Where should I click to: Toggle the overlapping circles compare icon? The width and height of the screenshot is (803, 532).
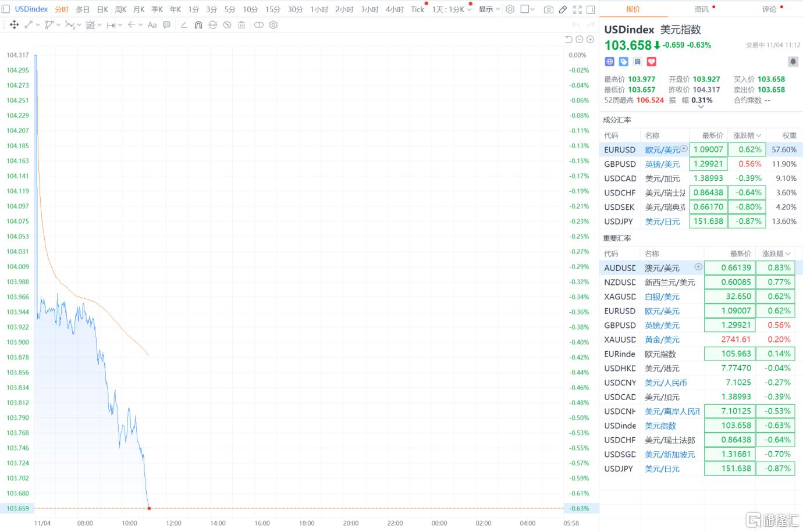tap(259, 25)
